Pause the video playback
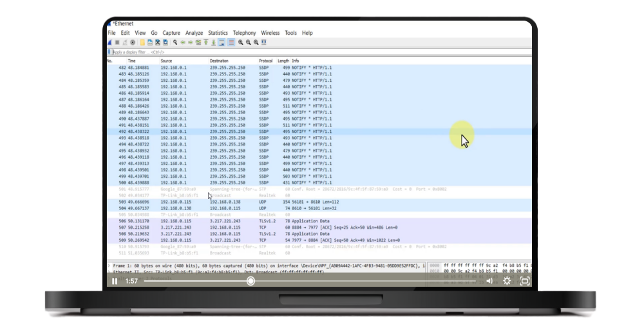This screenshot has height=328, width=644. (115, 281)
